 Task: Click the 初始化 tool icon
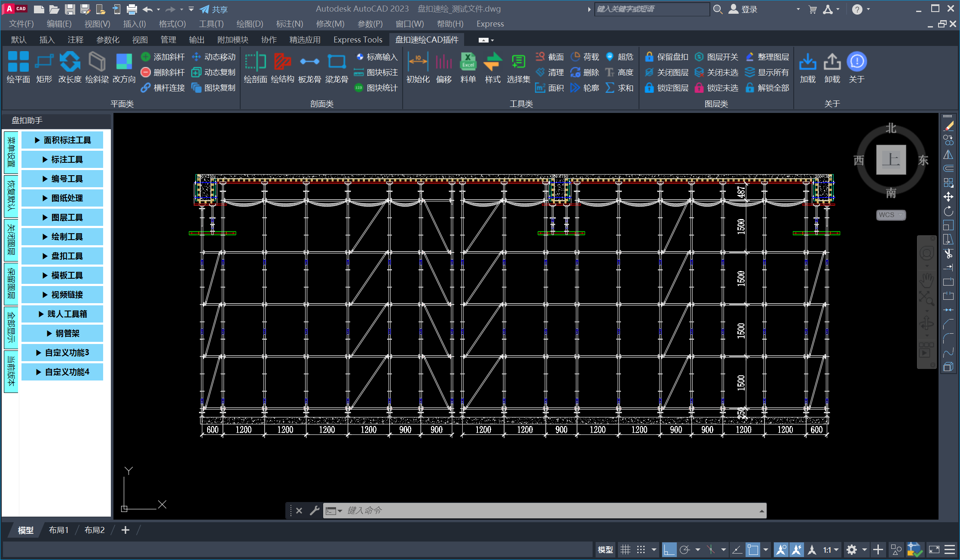coord(418,62)
